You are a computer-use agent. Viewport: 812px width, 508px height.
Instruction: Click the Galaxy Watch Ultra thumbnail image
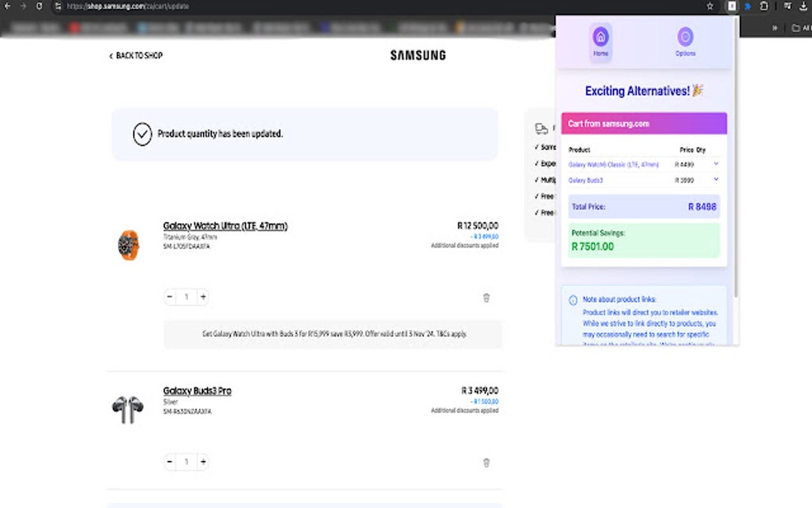tap(128, 244)
